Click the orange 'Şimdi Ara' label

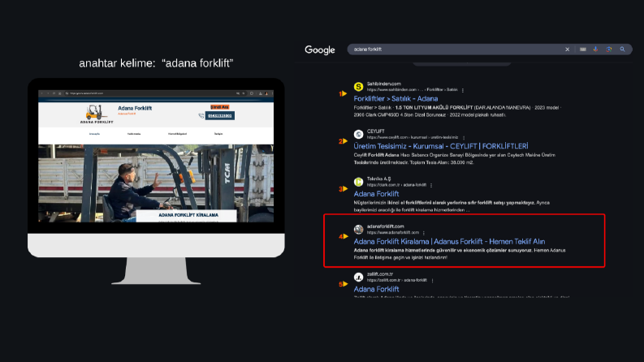click(220, 106)
